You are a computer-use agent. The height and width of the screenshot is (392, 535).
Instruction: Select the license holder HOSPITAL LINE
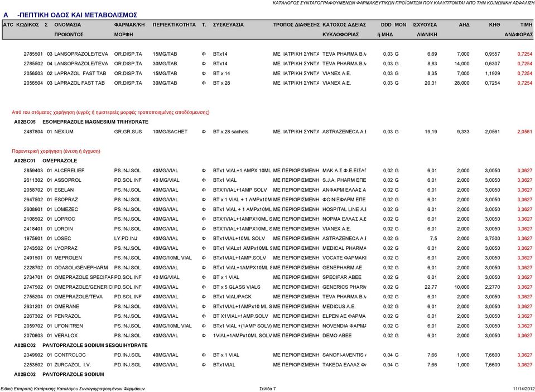344,210
